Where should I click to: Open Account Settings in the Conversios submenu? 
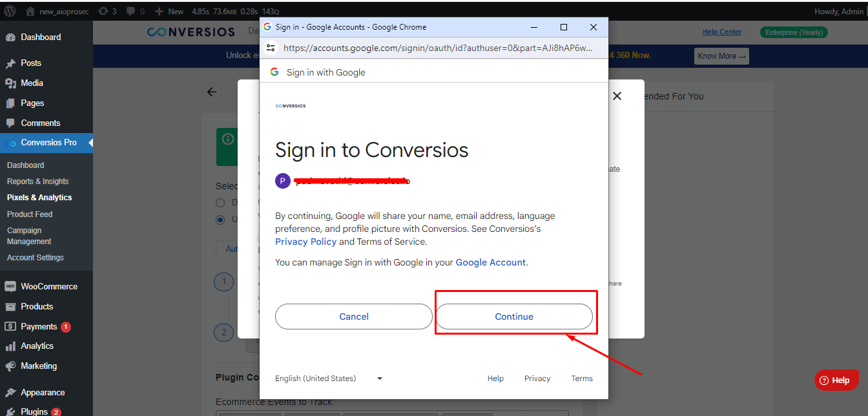click(36, 258)
